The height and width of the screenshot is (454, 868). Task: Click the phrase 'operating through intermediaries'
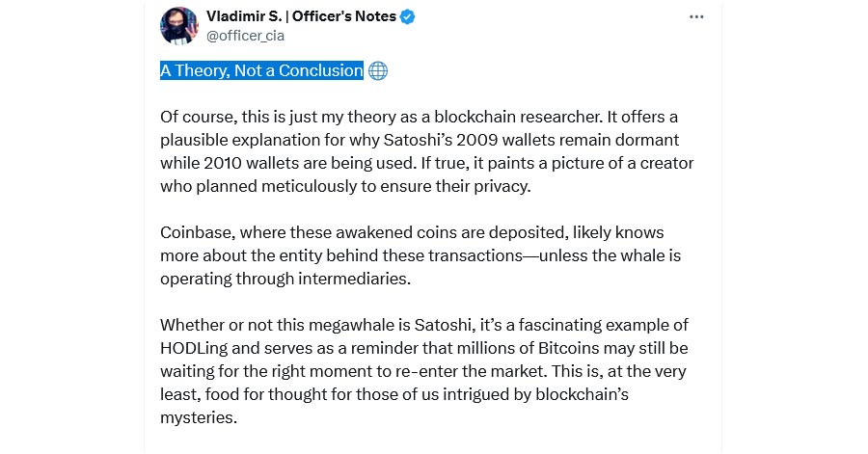pos(285,279)
